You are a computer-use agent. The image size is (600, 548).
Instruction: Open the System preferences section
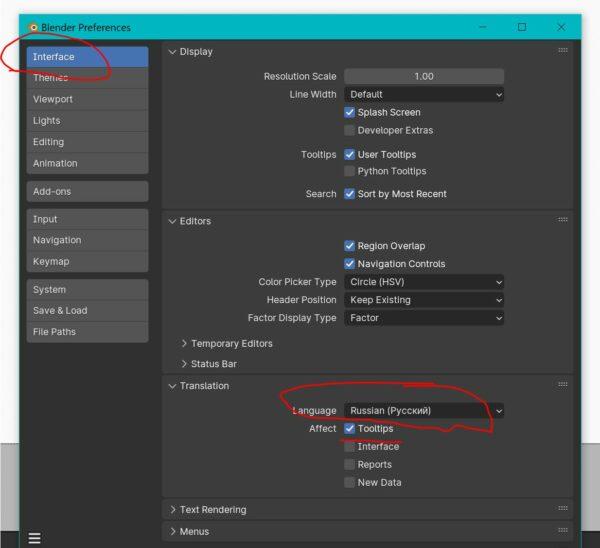click(x=88, y=290)
